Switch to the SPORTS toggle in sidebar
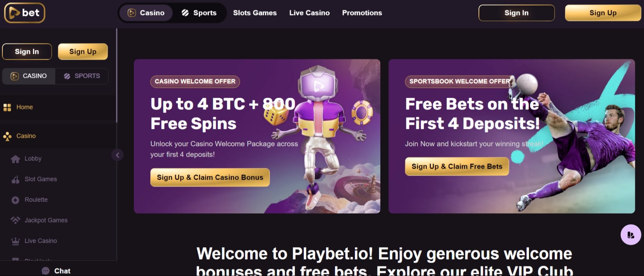The width and height of the screenshot is (644, 276). pyautogui.click(x=81, y=76)
